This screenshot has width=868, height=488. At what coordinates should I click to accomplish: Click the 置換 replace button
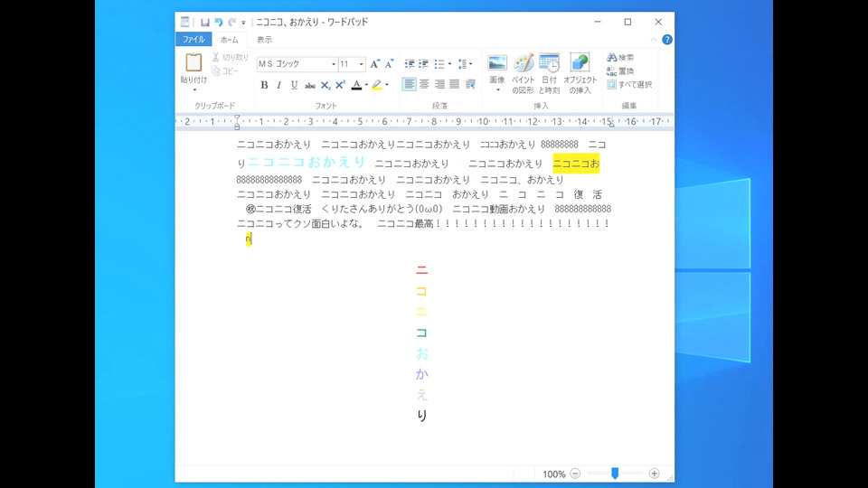(x=620, y=70)
